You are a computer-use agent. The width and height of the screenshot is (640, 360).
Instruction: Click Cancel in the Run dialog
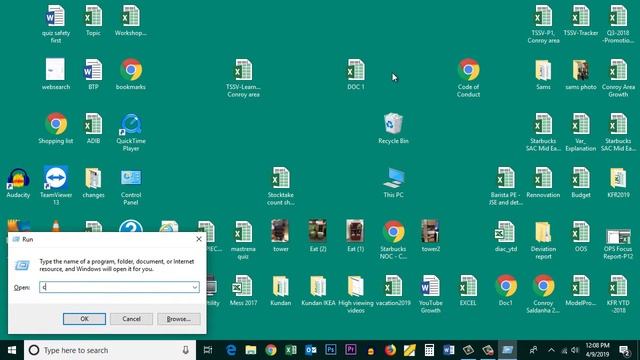[131, 319]
